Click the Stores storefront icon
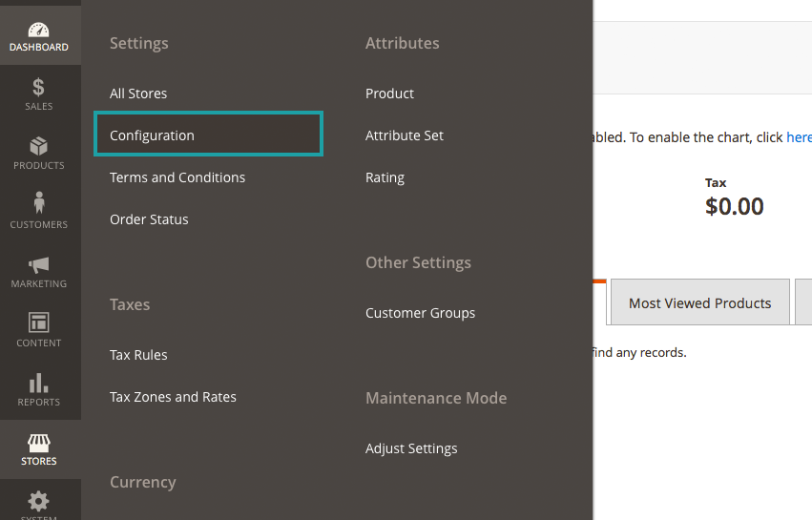Viewport: 812px width, 520px height. coord(39,443)
